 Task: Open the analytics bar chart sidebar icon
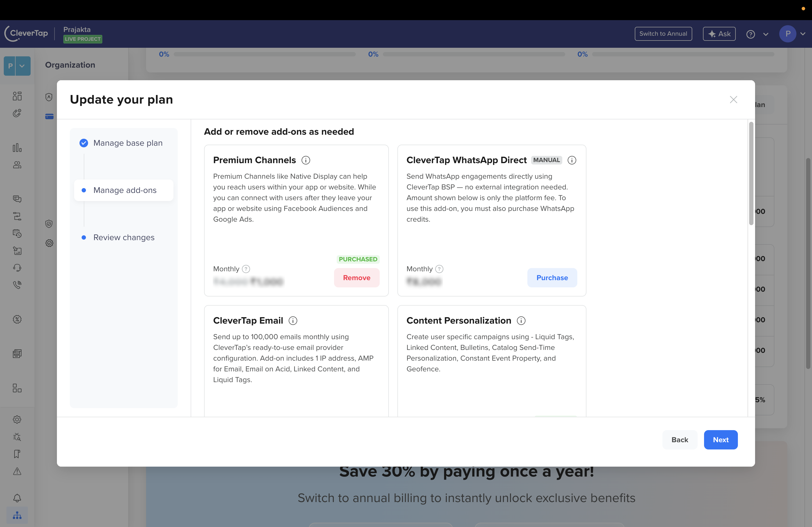17,148
